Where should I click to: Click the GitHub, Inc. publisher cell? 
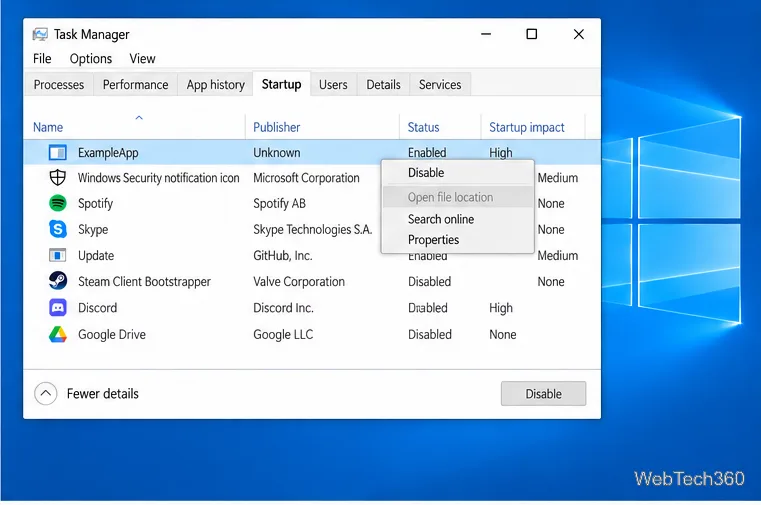click(x=282, y=256)
